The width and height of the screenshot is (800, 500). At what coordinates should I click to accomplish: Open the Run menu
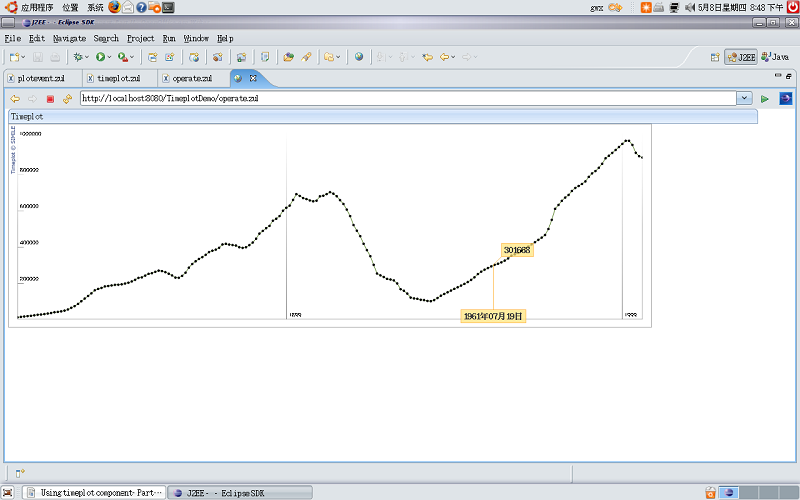[x=169, y=38]
